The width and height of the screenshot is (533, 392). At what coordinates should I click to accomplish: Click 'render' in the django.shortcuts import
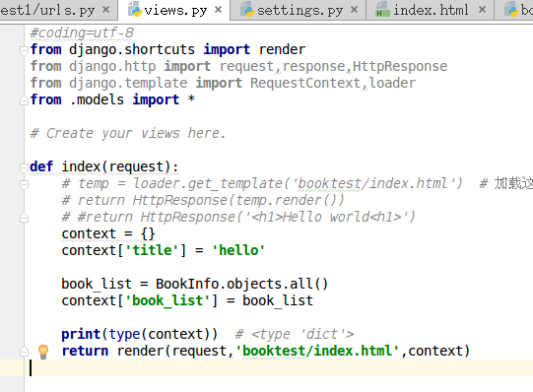click(282, 49)
